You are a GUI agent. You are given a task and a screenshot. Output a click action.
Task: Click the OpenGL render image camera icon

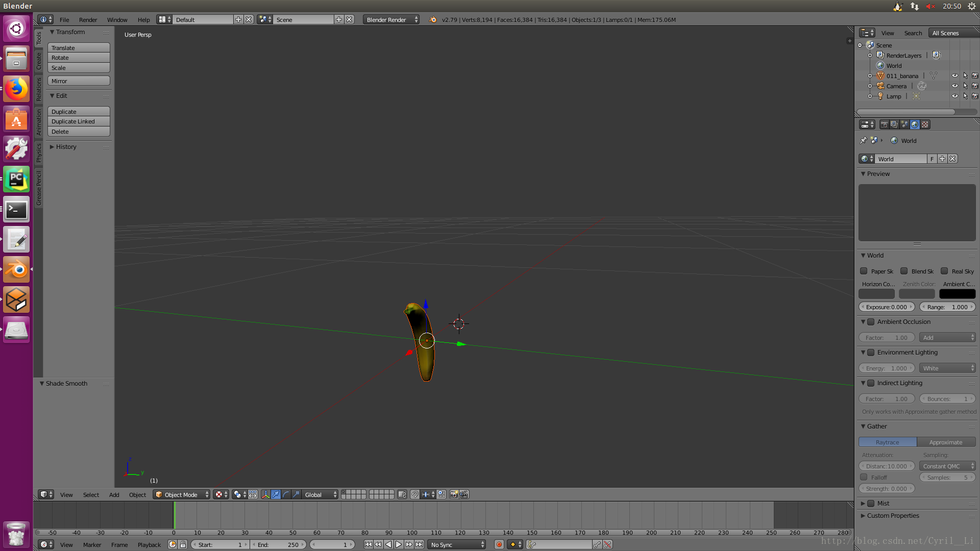pos(454,494)
